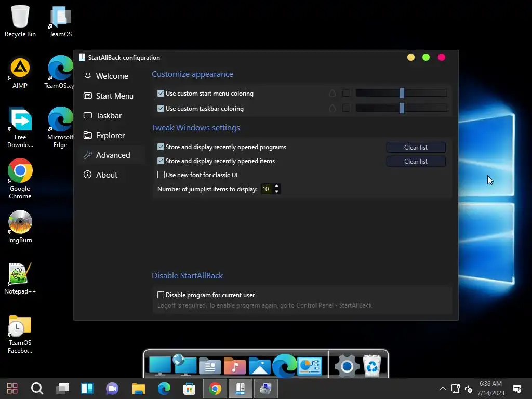
Task: Open File Explorer from the taskbar
Action: click(138, 389)
